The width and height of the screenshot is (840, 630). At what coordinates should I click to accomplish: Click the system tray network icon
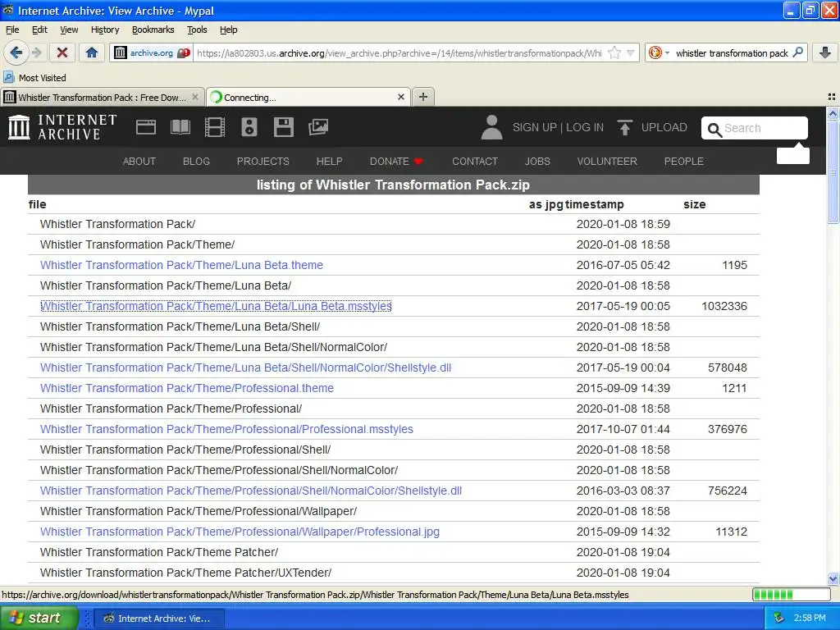point(779,618)
